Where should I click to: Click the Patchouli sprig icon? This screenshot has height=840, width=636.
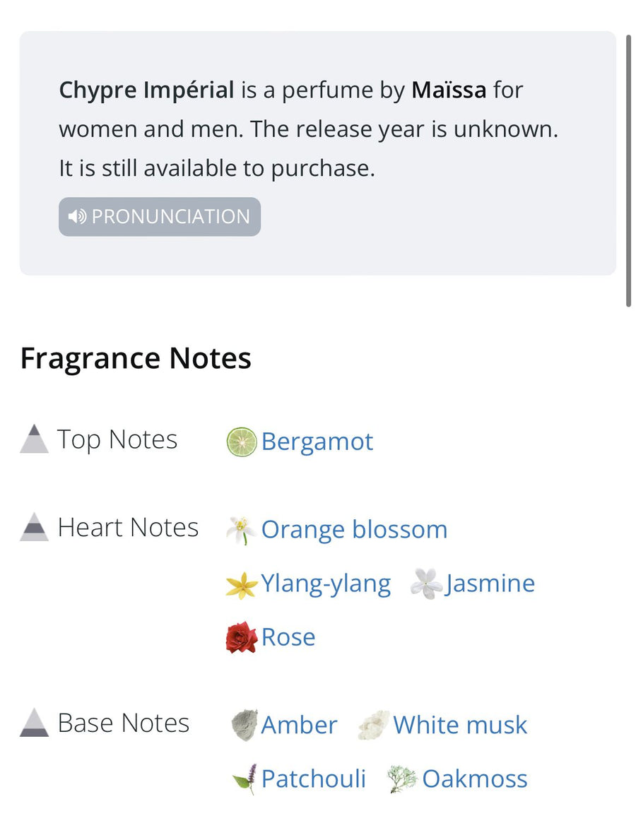245,779
